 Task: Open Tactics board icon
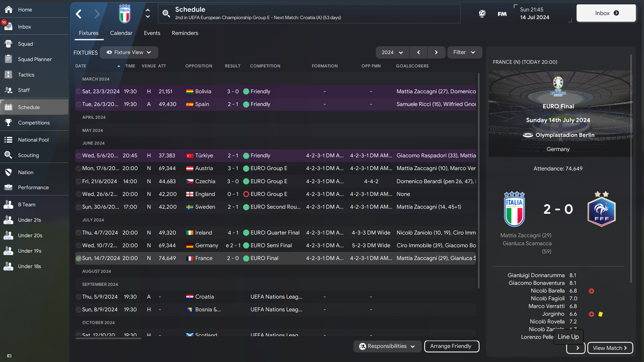pos(9,74)
